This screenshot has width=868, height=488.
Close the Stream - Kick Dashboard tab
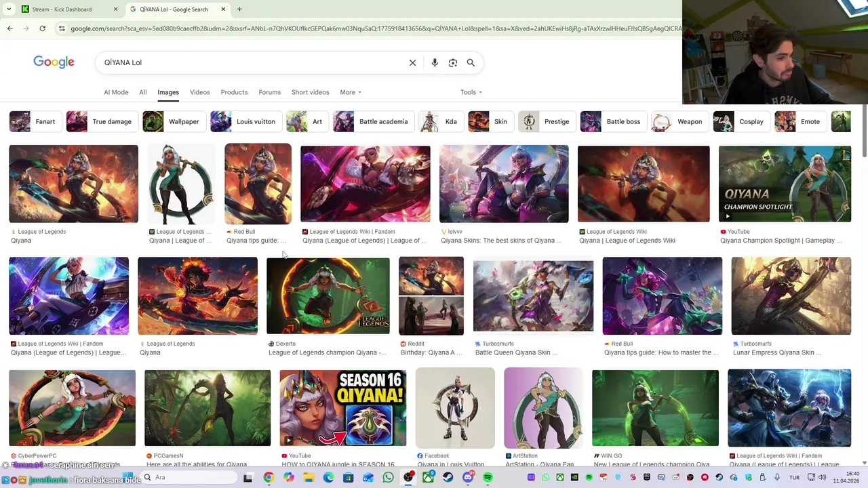pyautogui.click(x=115, y=9)
